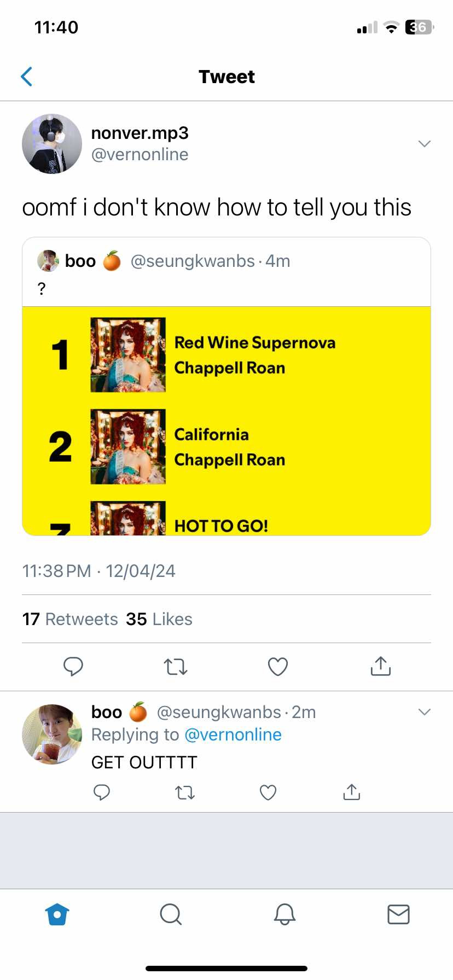Open the Search tab
The height and width of the screenshot is (980, 453).
tap(171, 914)
